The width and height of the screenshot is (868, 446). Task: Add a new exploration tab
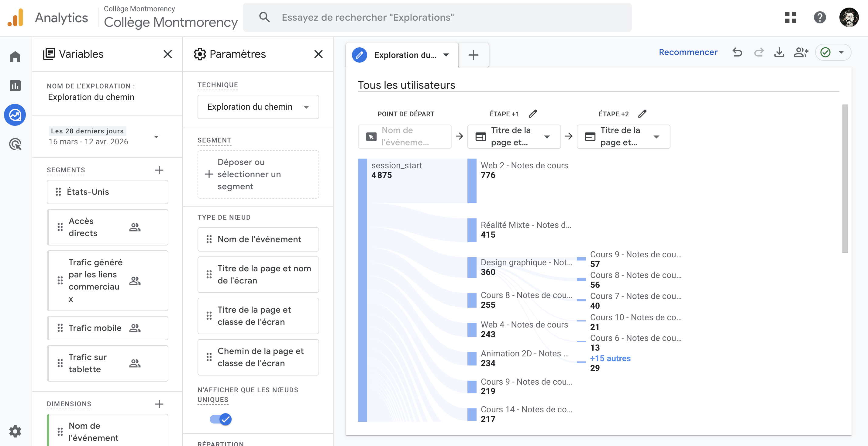[474, 55]
